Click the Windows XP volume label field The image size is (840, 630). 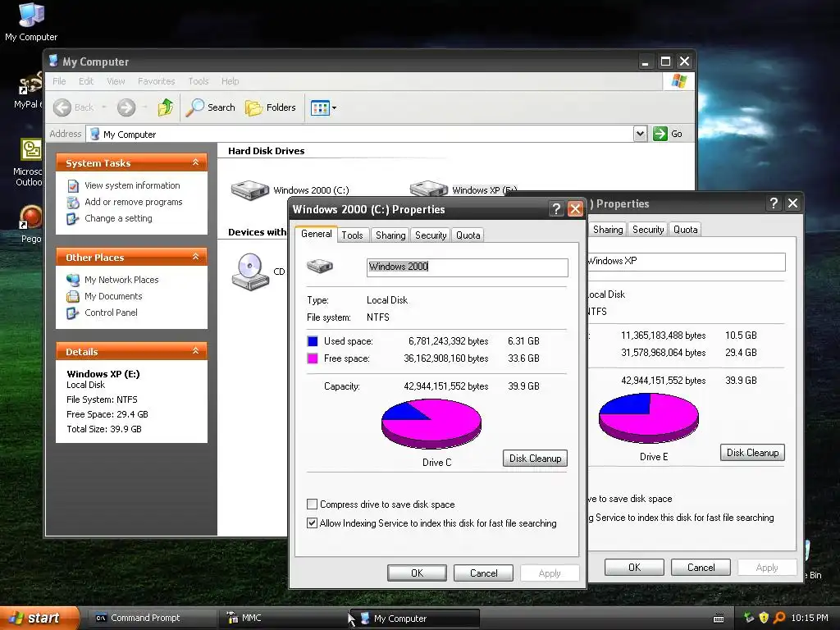[x=686, y=262]
